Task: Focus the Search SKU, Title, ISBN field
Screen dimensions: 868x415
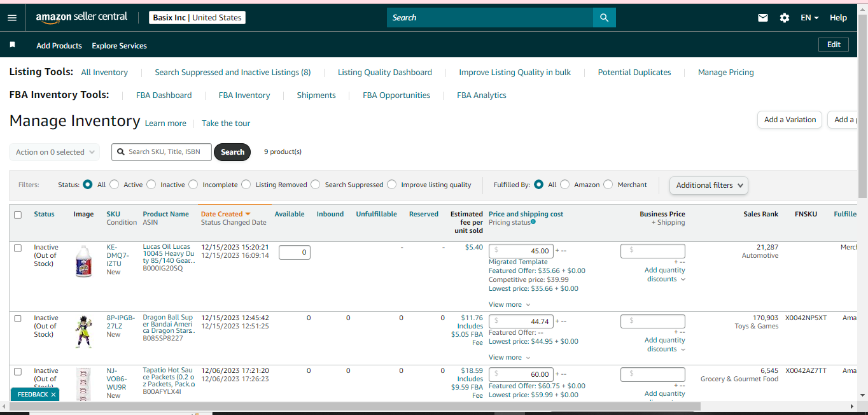Action: coord(162,152)
